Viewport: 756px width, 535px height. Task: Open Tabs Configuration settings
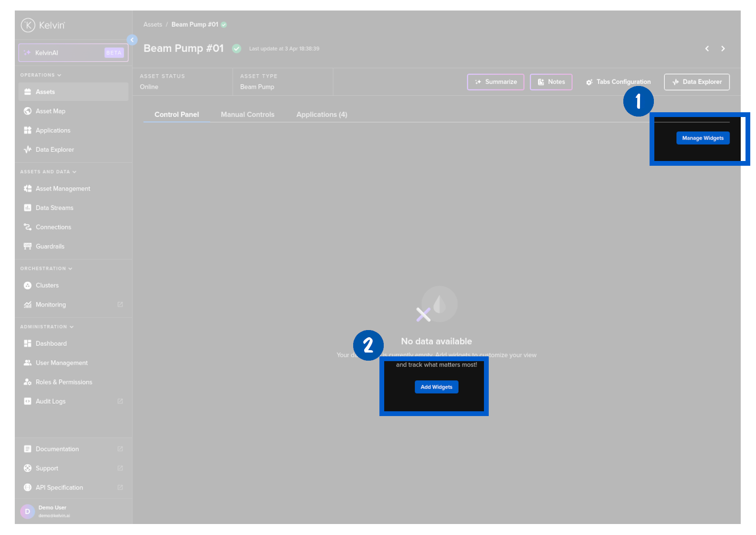click(x=618, y=82)
